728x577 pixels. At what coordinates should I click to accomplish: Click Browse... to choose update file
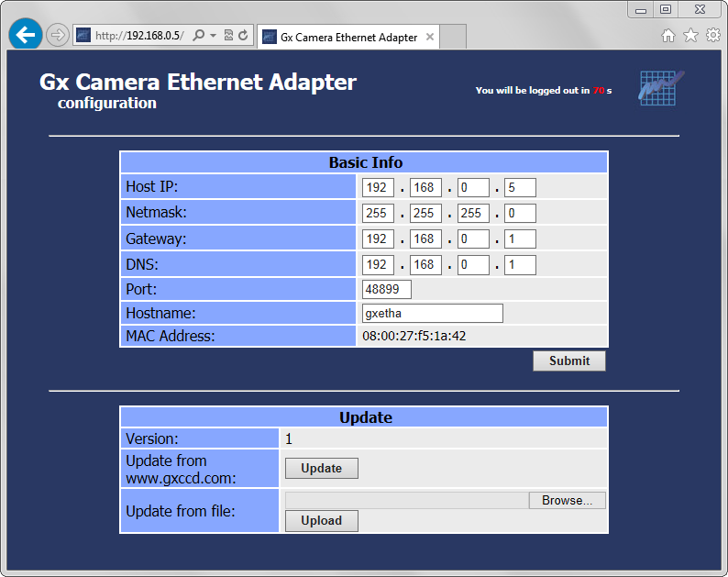click(567, 501)
